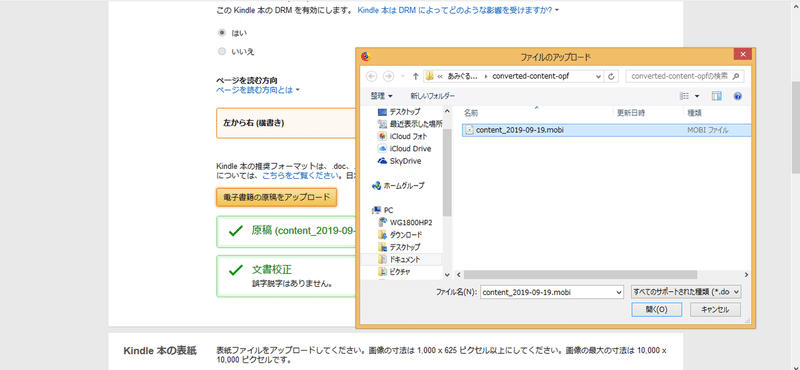800x370 pixels.
Task: Expand the view options dropdown arrow
Action: [697, 96]
